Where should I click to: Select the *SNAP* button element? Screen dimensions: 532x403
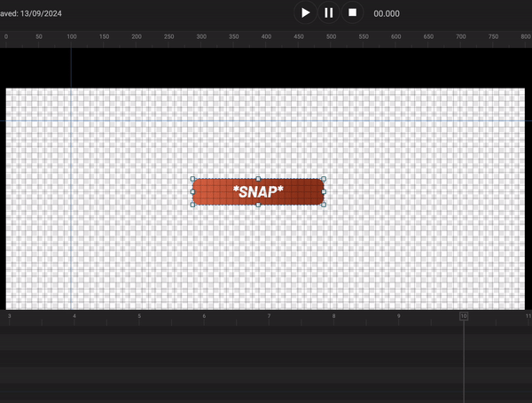pos(258,192)
